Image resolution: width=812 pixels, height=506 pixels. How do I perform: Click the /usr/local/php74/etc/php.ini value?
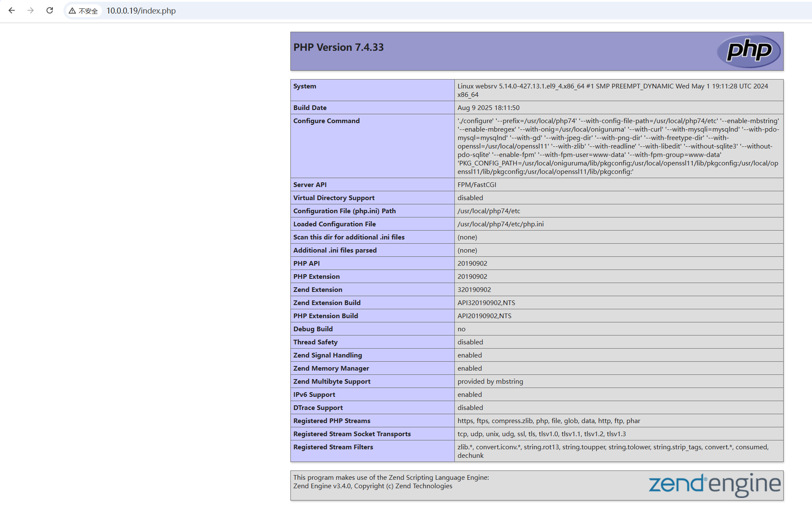[500, 224]
